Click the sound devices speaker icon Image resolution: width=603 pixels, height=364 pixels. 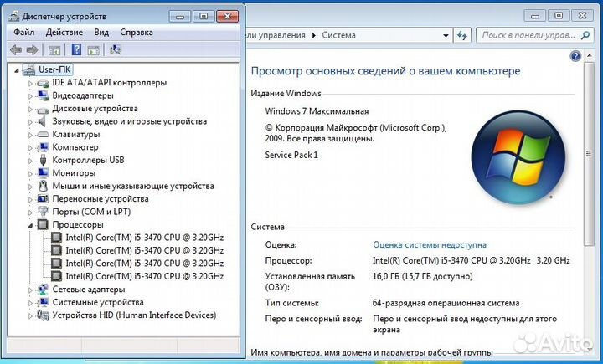tap(43, 121)
